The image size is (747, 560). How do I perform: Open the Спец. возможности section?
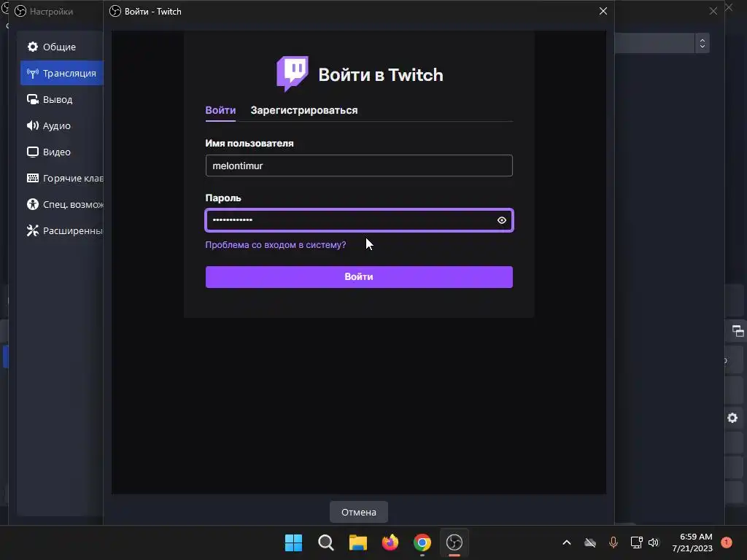[x=61, y=204]
